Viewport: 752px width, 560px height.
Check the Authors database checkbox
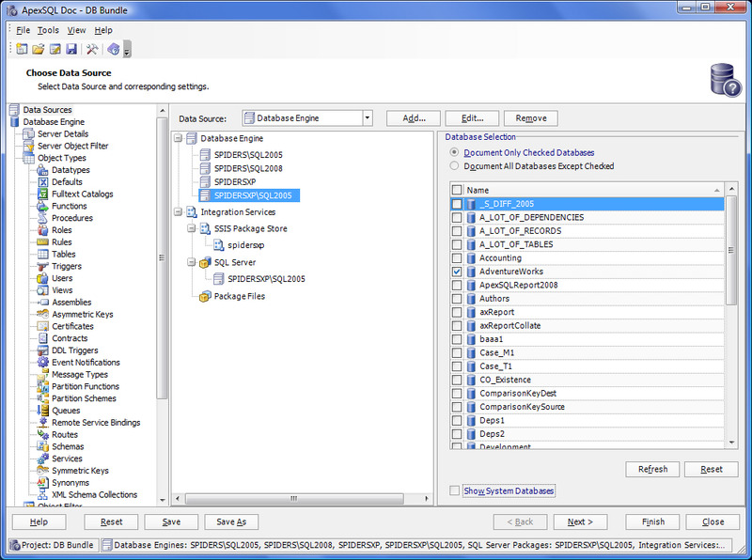click(457, 298)
